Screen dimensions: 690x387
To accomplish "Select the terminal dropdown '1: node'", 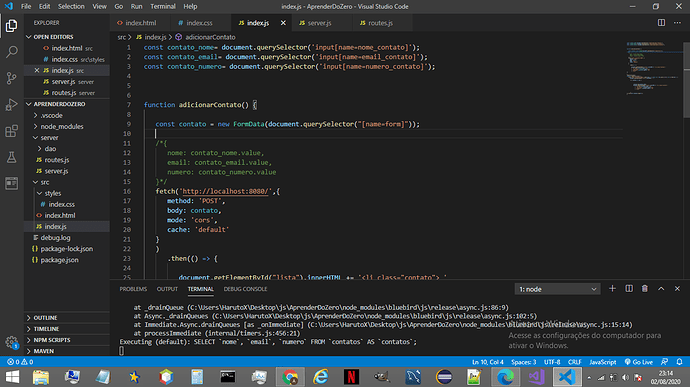I will (x=557, y=289).
